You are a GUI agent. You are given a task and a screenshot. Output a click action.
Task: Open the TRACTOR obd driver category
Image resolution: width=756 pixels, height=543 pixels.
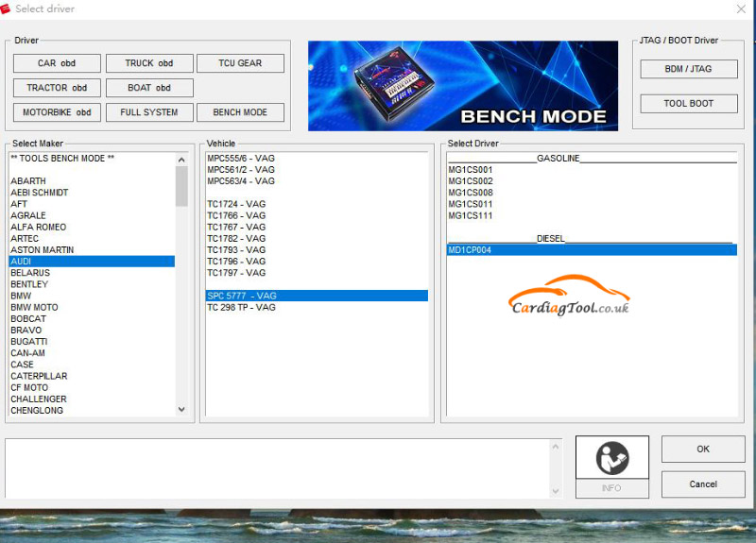pos(57,88)
